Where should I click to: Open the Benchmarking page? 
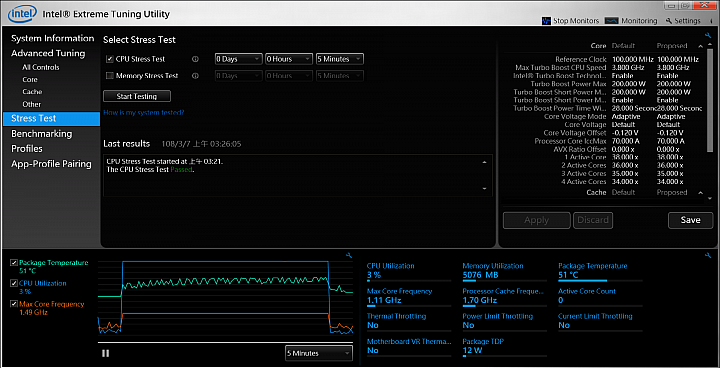click(41, 134)
